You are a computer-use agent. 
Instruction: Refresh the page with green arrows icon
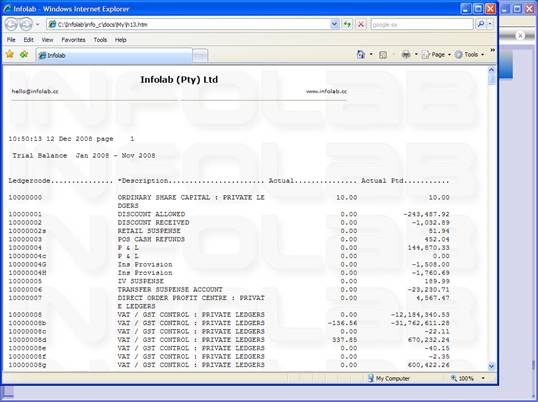pos(348,24)
